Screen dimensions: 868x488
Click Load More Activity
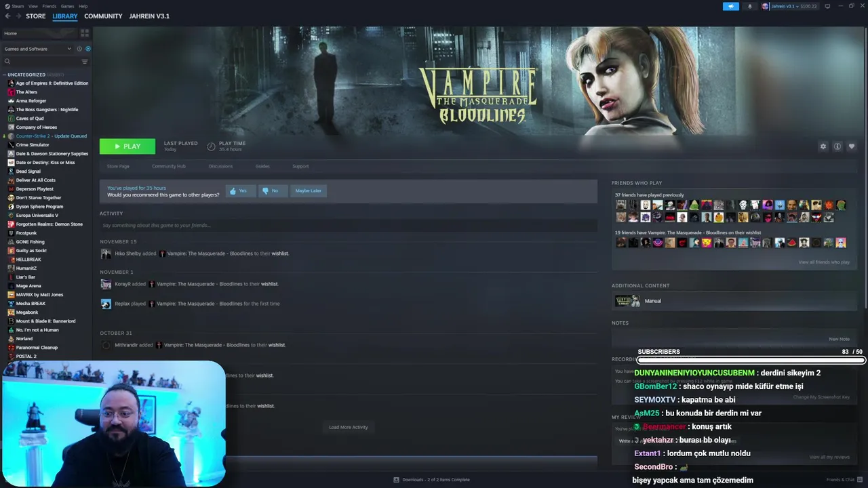349,427
